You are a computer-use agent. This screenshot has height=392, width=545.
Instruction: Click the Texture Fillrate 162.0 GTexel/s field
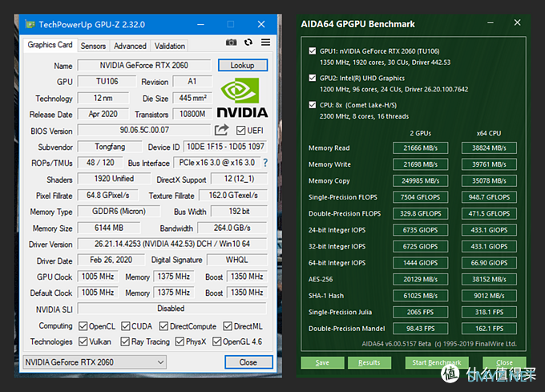point(233,196)
